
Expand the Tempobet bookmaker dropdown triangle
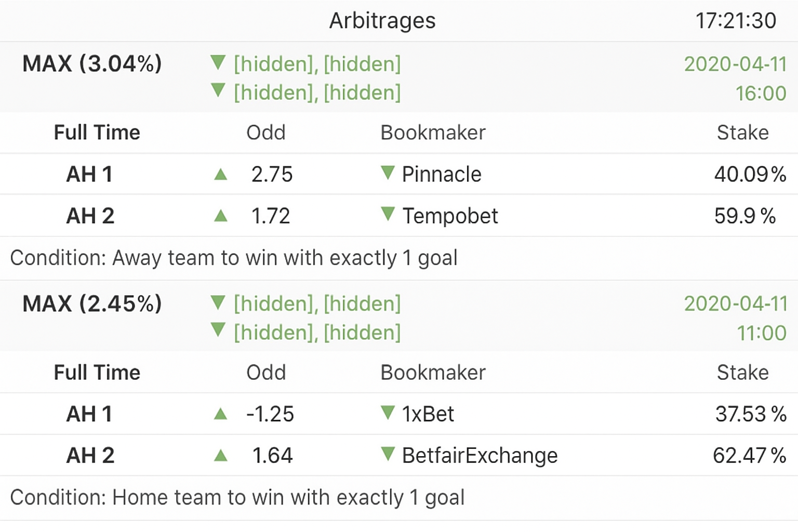pyautogui.click(x=388, y=214)
